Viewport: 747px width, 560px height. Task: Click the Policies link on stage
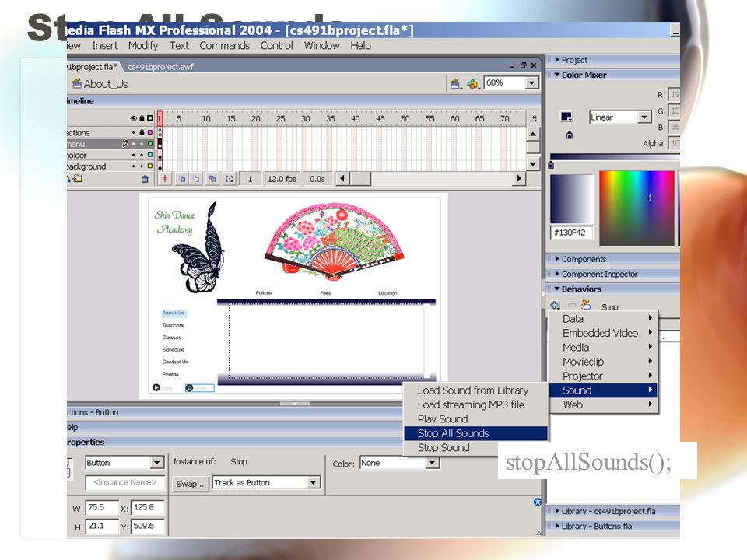click(264, 293)
